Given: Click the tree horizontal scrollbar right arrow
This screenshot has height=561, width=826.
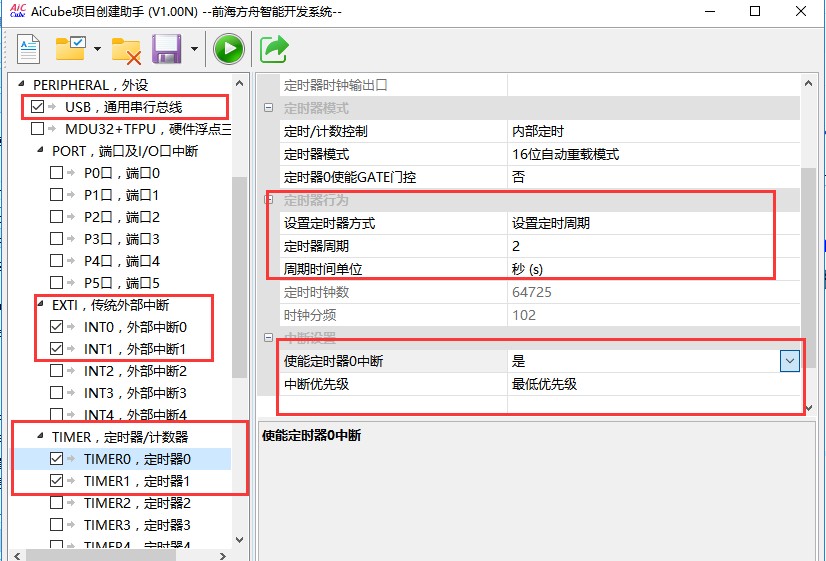Looking at the screenshot, I should tap(223, 556).
